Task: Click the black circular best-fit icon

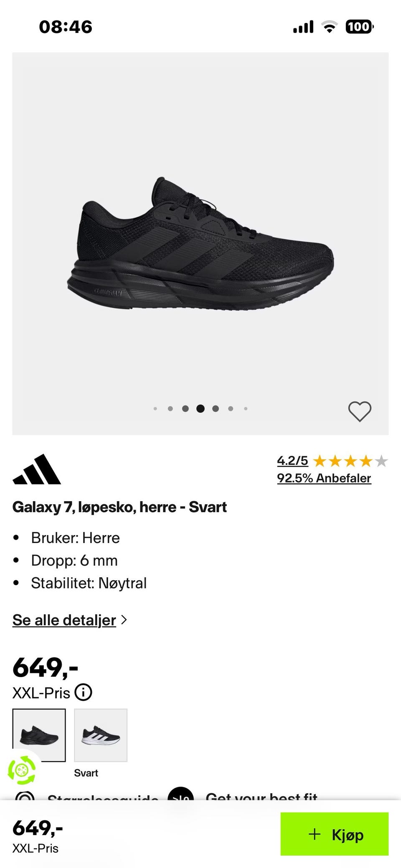Action: pyautogui.click(x=180, y=794)
